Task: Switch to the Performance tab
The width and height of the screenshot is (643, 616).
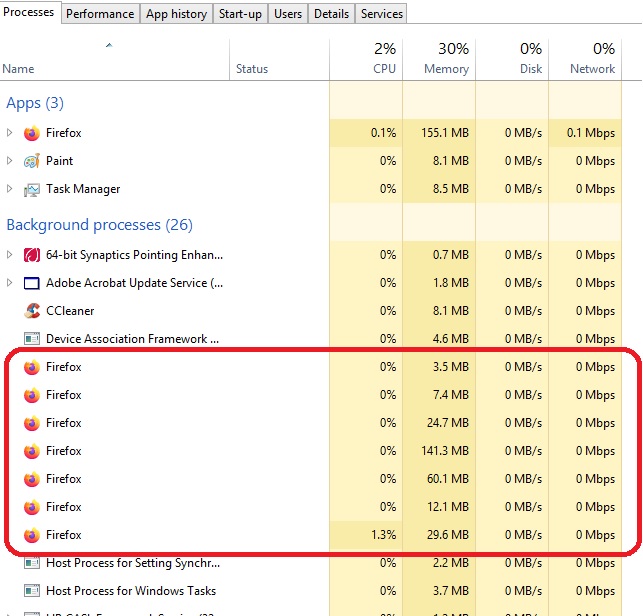Action: click(x=100, y=14)
